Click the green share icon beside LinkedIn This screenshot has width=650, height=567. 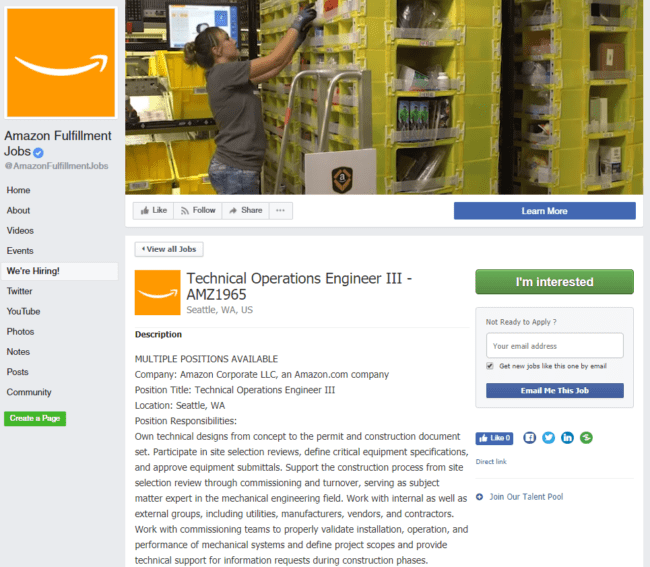click(586, 438)
